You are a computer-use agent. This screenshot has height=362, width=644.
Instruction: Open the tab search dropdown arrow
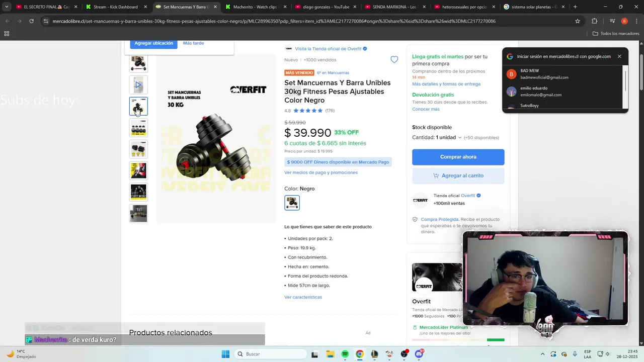click(x=6, y=7)
